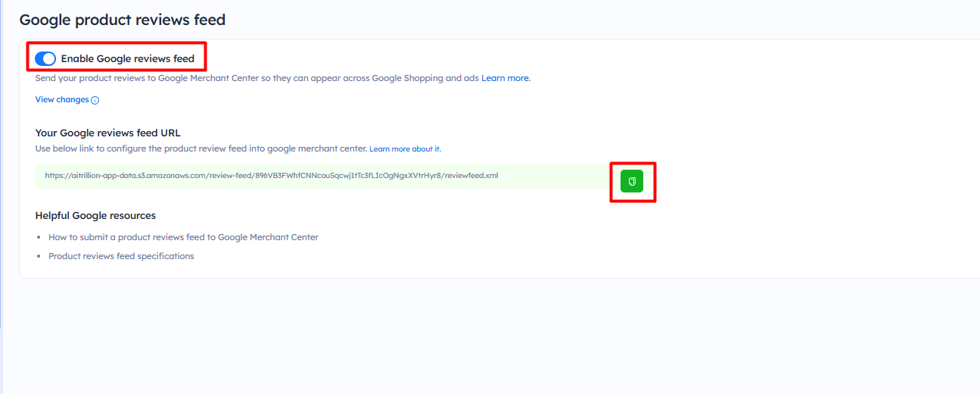Viewport: 980px width, 394px height.
Task: Copy the feed URL with green button
Action: tap(632, 181)
